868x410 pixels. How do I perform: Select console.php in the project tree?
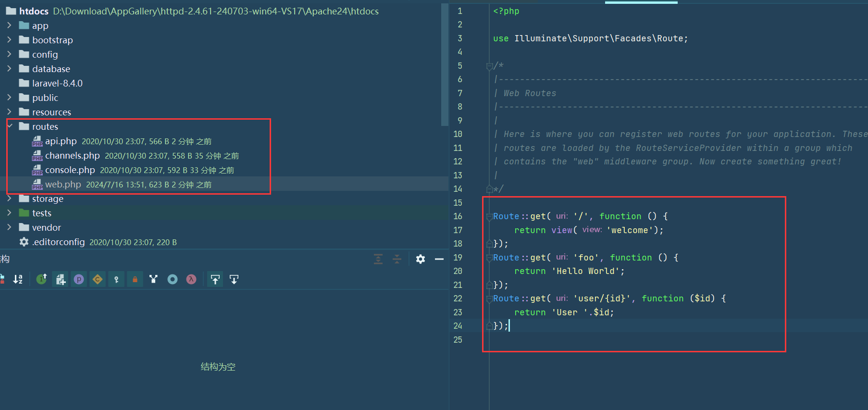tap(70, 170)
